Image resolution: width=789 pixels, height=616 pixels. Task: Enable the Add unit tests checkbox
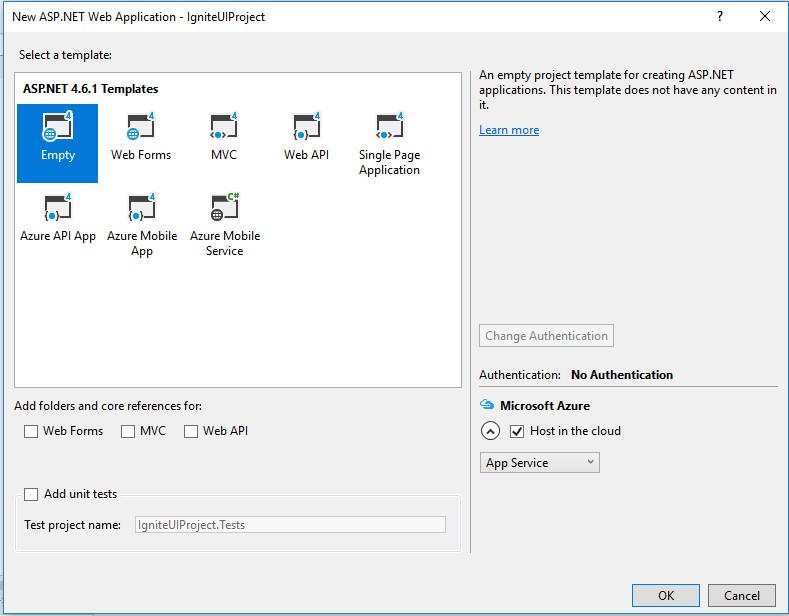point(31,494)
